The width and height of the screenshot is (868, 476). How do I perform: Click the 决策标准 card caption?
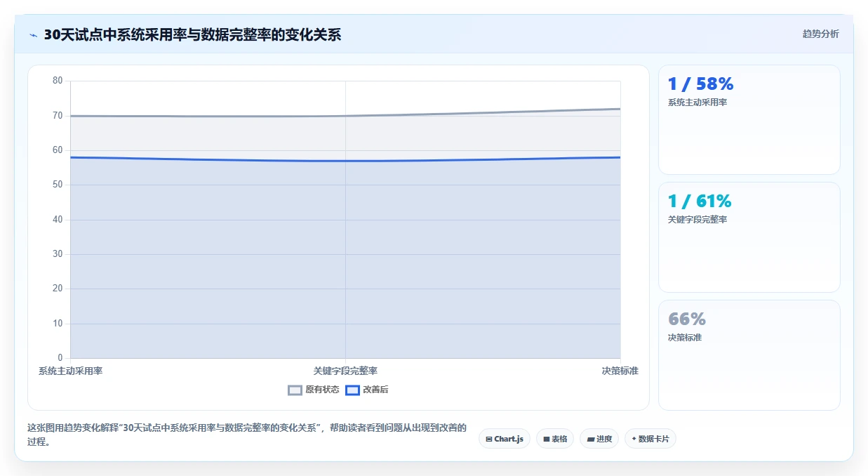tap(685, 338)
